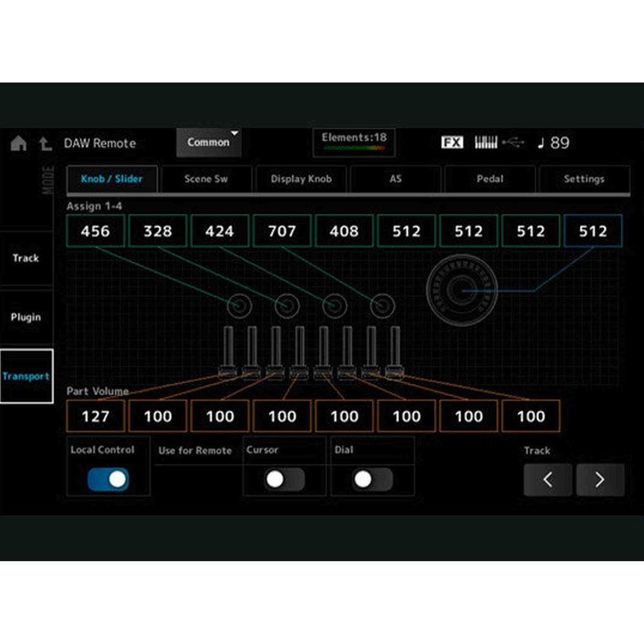Select the large Super Knob graphic

pos(462,290)
